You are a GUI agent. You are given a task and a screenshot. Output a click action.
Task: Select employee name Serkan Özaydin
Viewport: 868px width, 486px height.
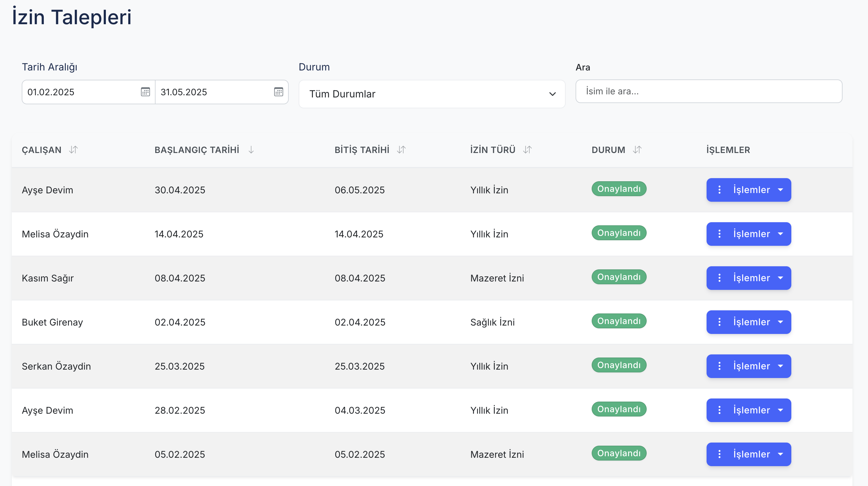[x=56, y=367]
